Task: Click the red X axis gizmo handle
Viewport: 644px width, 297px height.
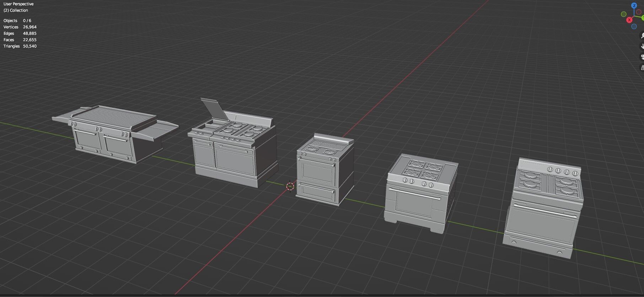Action: pos(629,20)
